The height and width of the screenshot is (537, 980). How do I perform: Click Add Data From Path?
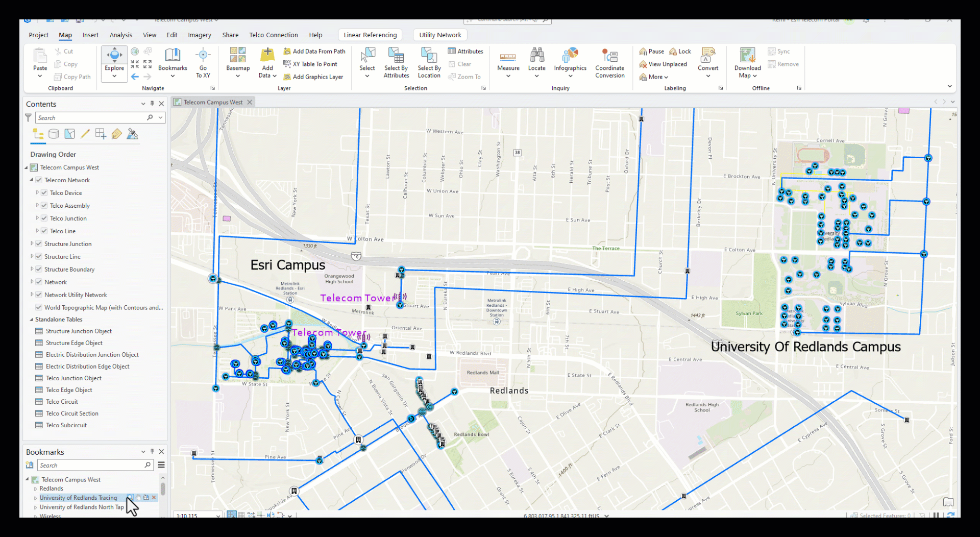click(314, 52)
